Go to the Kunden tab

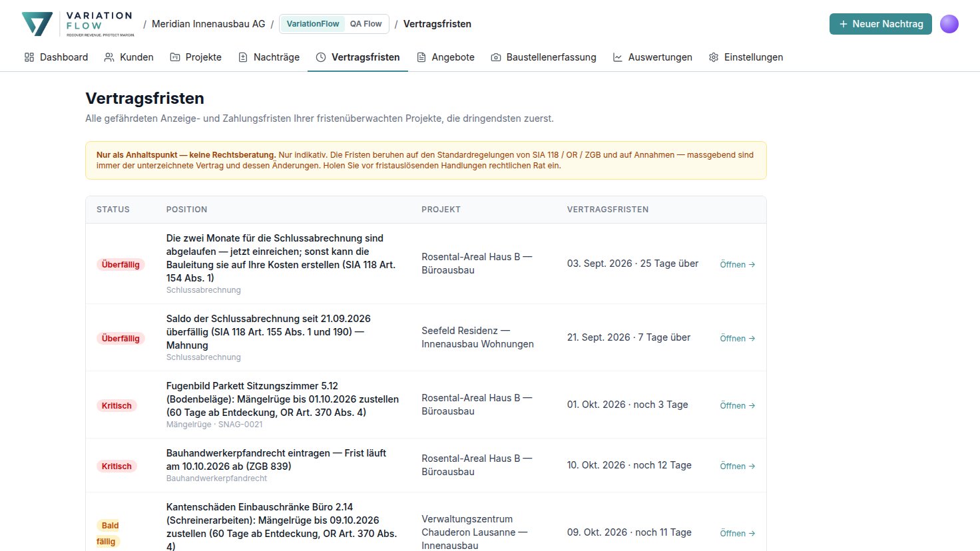(x=129, y=57)
